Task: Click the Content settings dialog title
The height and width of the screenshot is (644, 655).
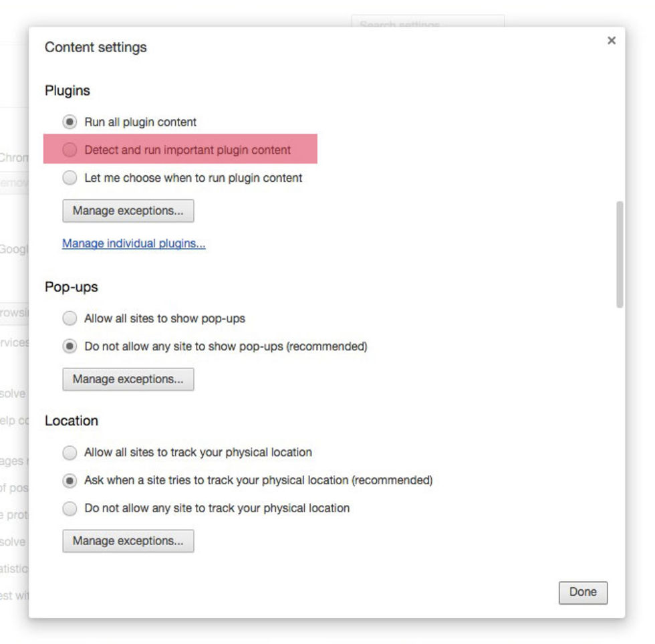Action: [96, 47]
